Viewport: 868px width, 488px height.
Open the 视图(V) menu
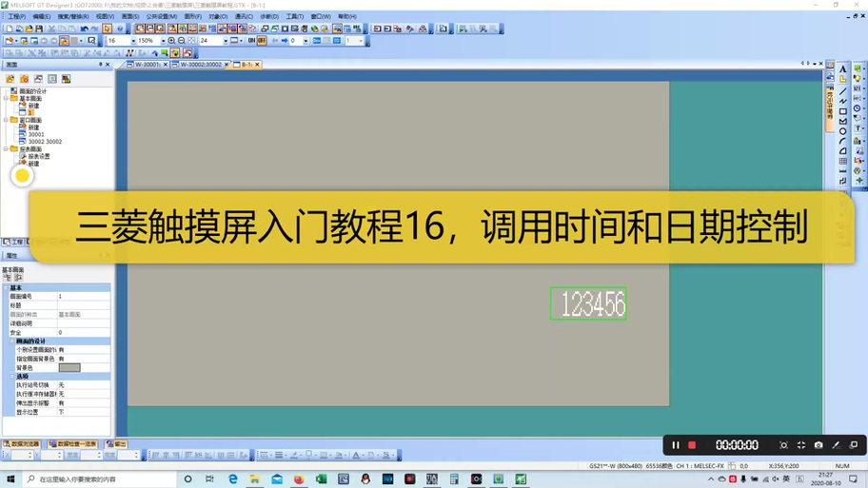[105, 16]
